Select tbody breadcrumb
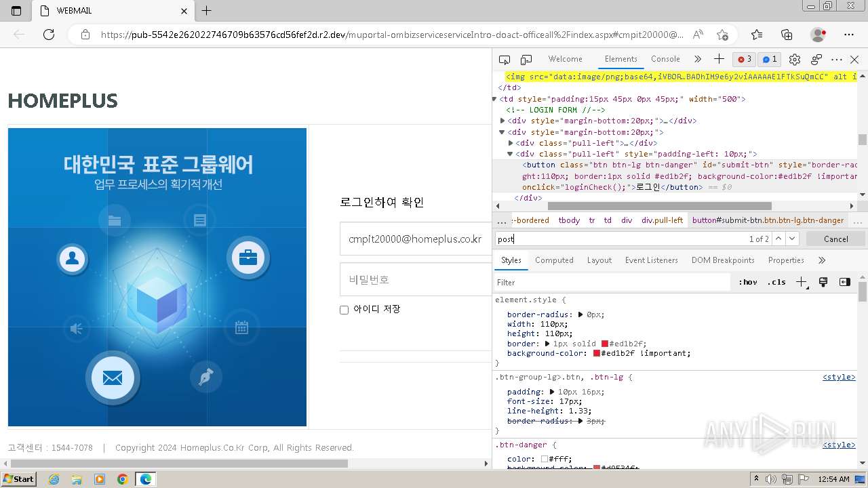Image resolution: width=868 pixels, height=488 pixels. point(569,220)
